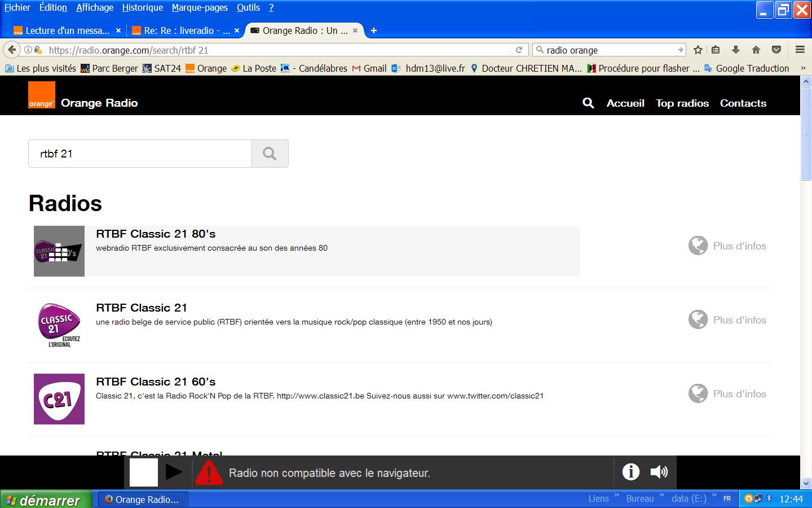Click the bookmark star icon in the address bar
812x508 pixels.
point(698,50)
